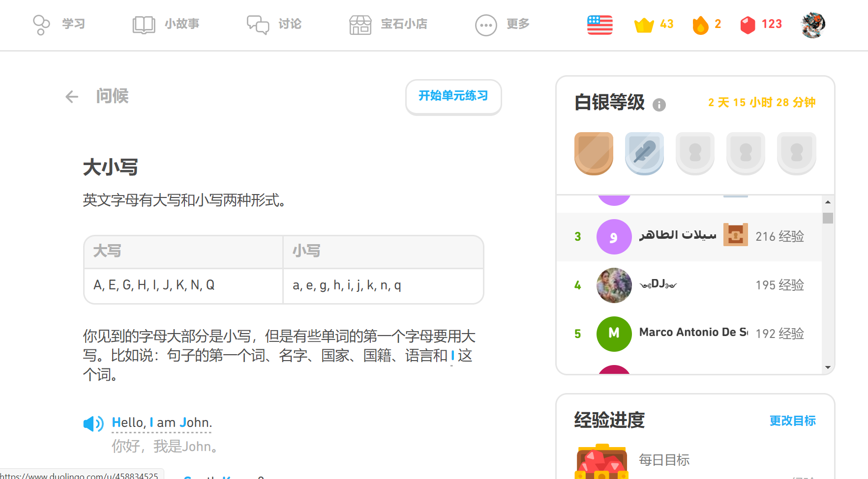This screenshot has width=868, height=479.
Task: Click the lowercase letters cell a, e, g
Action: [383, 285]
